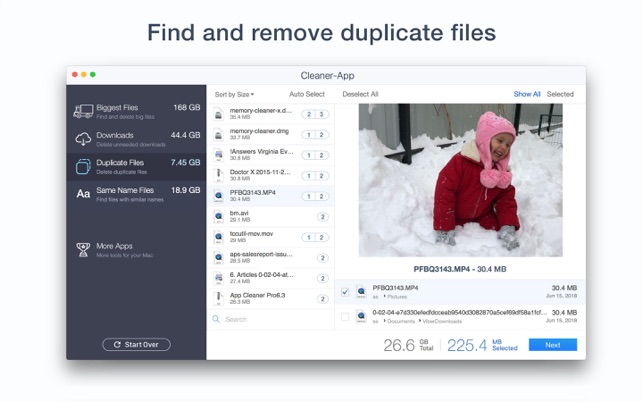Open the Biggest Files truck icon
Screen dimensions: 643x402
(x=83, y=111)
